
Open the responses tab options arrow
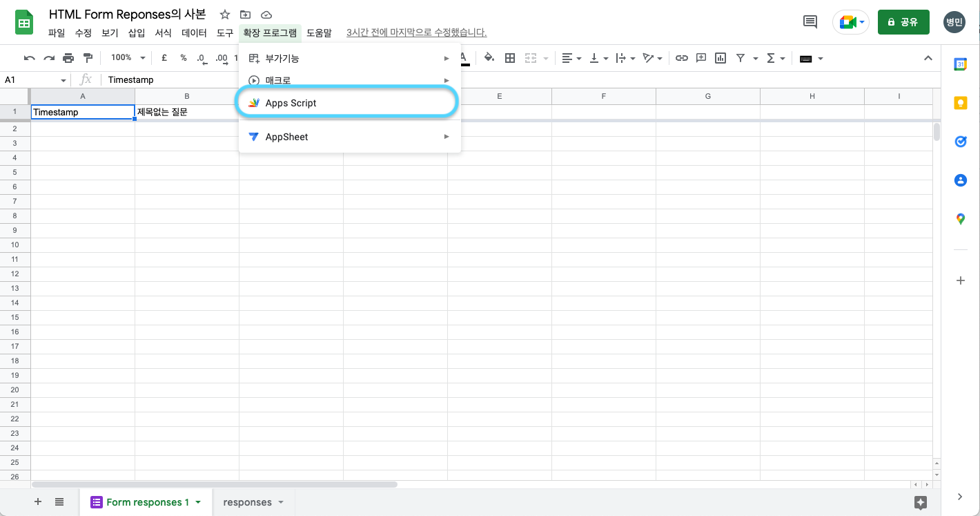pos(281,502)
